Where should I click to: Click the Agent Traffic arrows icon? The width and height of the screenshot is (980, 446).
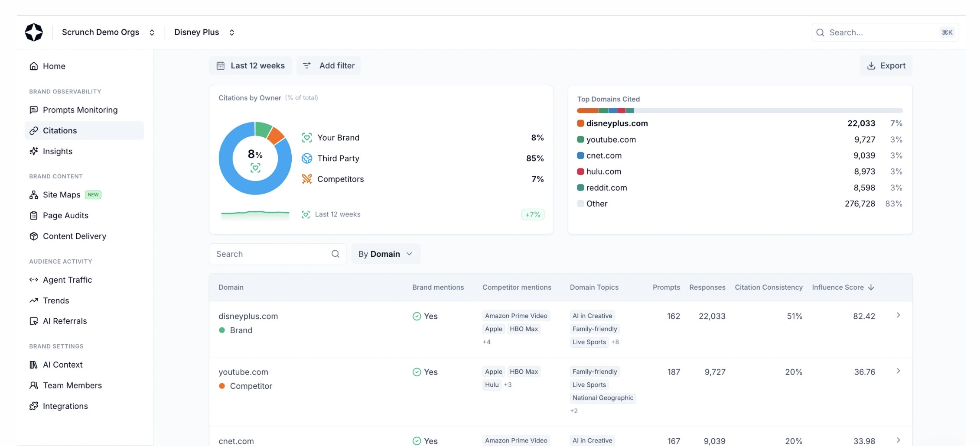pos(34,280)
